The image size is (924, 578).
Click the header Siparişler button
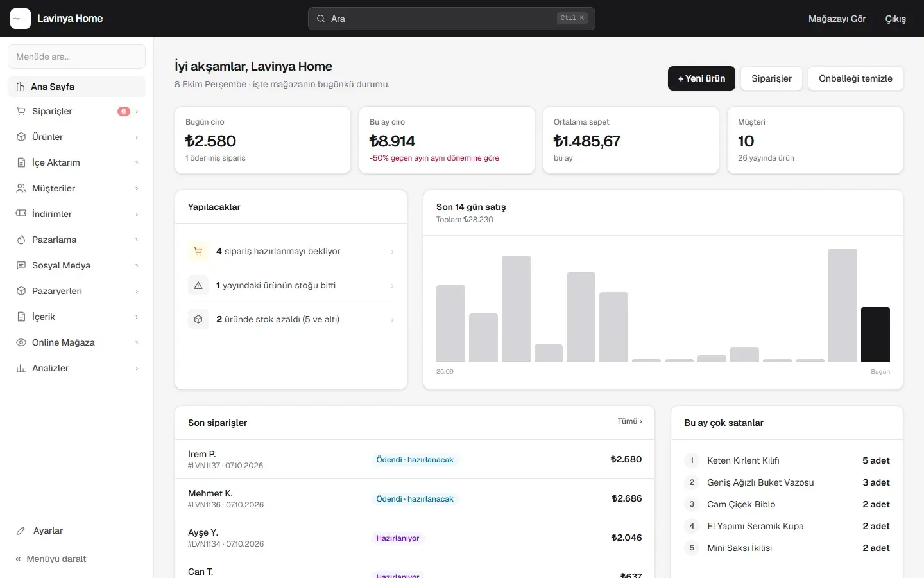pyautogui.click(x=771, y=78)
